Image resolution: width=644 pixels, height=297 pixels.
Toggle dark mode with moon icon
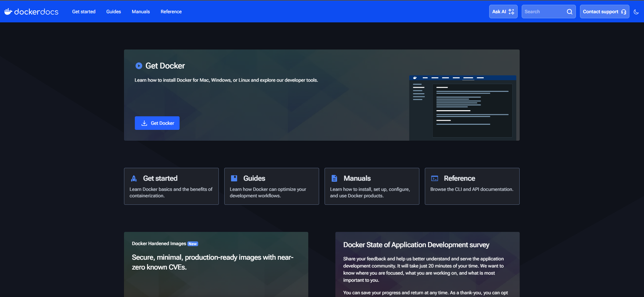pyautogui.click(x=636, y=12)
